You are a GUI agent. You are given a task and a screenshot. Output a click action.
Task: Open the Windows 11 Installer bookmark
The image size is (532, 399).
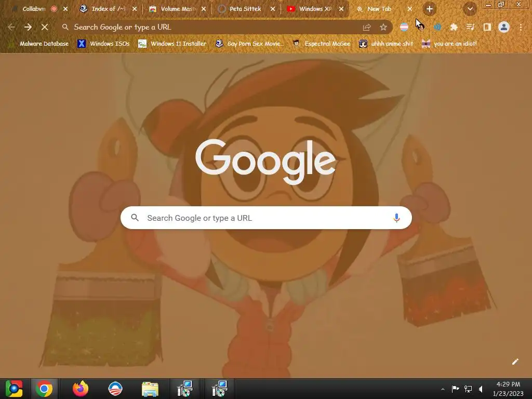pos(172,44)
